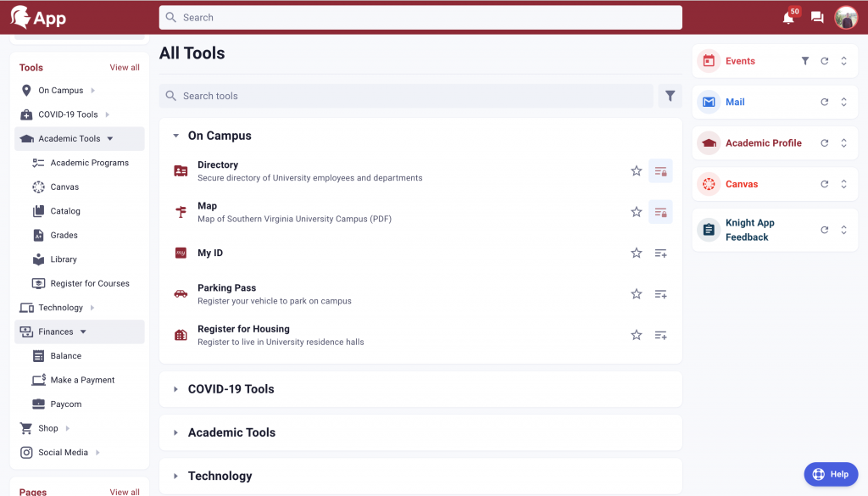Add Register for Housing to list
This screenshot has height=496, width=868.
[x=660, y=335]
